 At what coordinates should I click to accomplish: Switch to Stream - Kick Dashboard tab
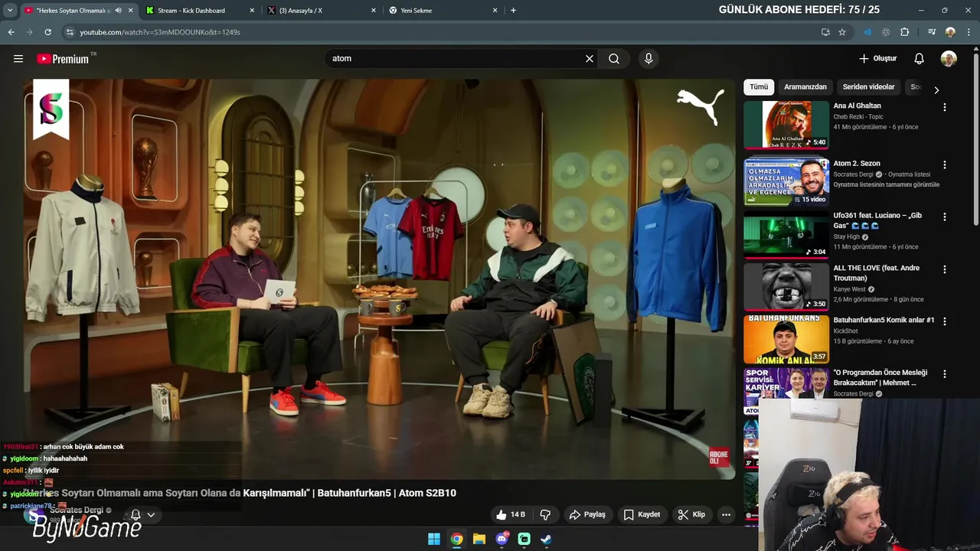pyautogui.click(x=199, y=11)
